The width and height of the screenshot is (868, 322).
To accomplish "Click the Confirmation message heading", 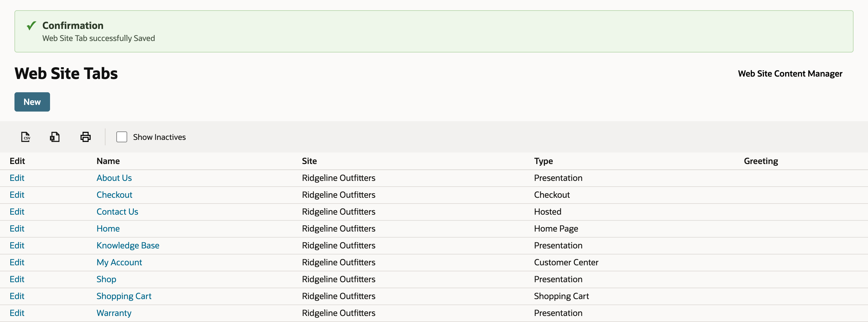I will click(73, 25).
